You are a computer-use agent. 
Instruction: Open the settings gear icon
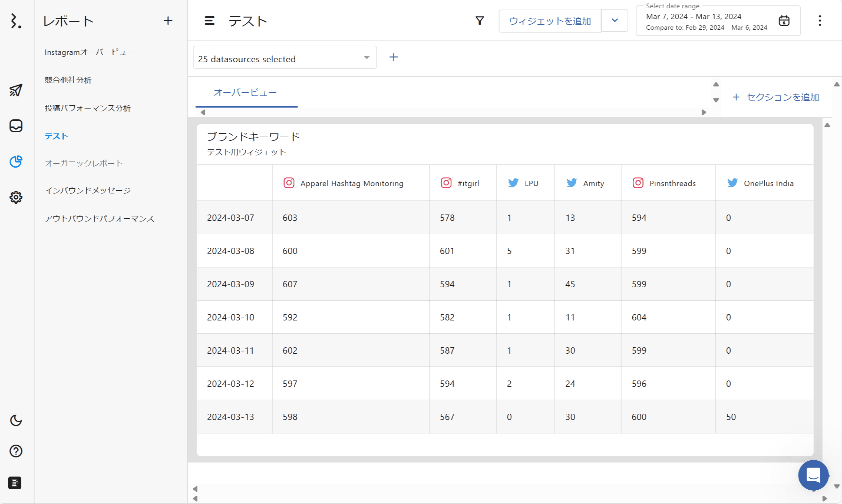click(16, 197)
